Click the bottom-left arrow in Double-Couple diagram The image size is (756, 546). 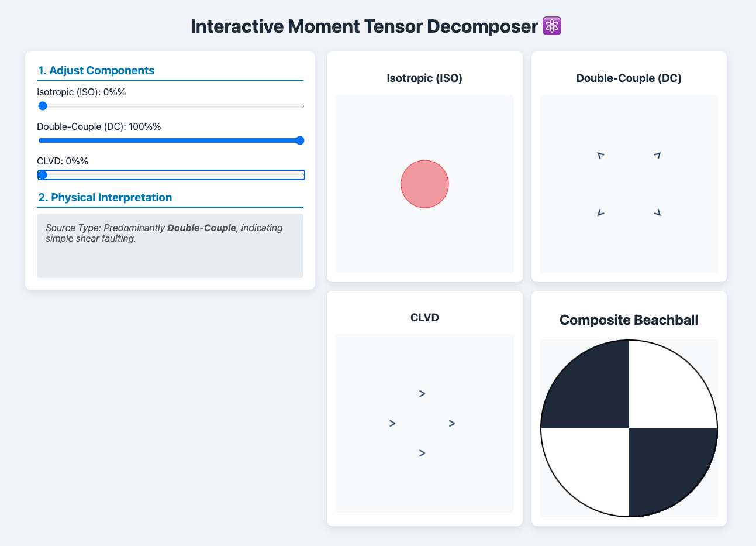click(600, 213)
